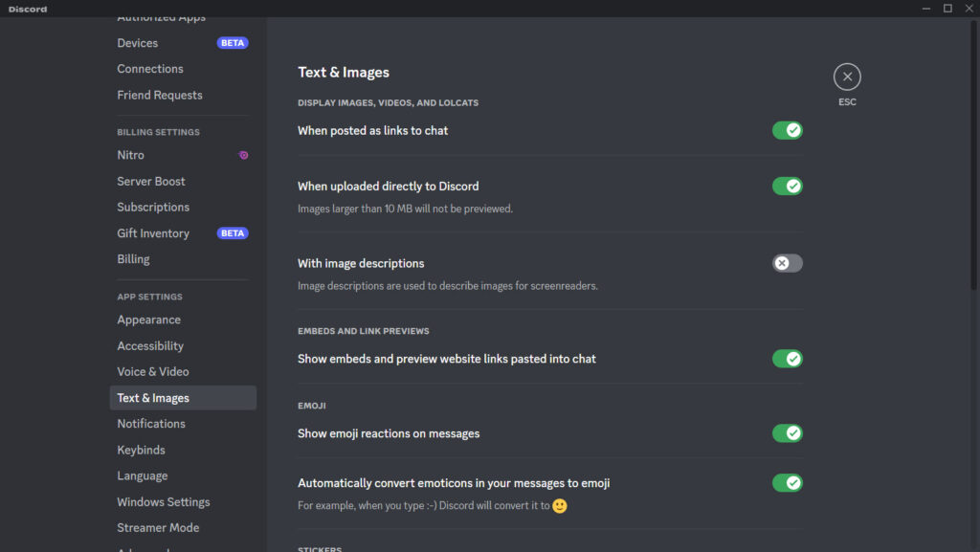Disable images posted as links to chat
Image resolution: width=980 pixels, height=552 pixels.
[787, 130]
